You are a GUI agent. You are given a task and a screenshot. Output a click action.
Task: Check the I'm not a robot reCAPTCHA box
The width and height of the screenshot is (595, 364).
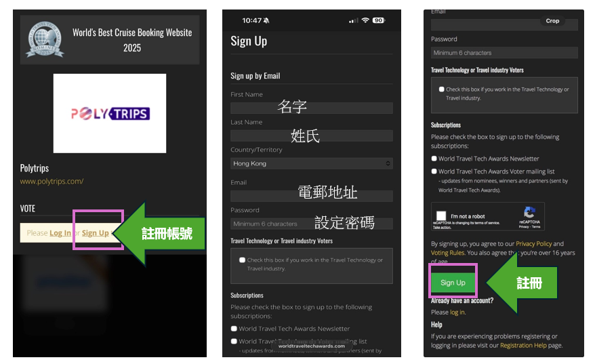click(x=441, y=216)
